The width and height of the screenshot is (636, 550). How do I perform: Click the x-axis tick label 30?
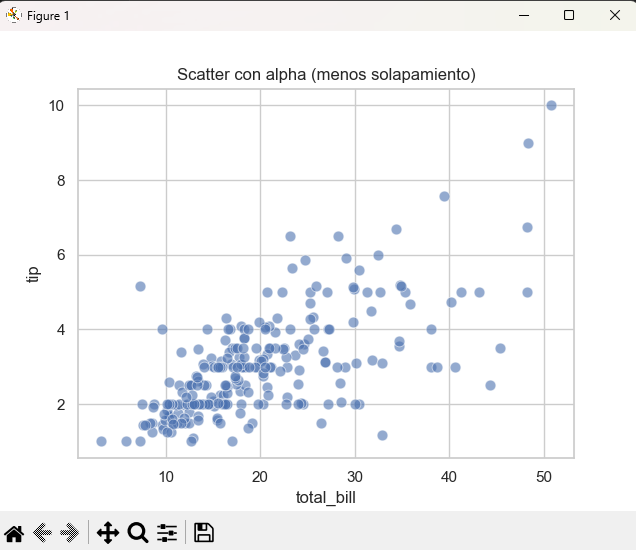coord(354,476)
